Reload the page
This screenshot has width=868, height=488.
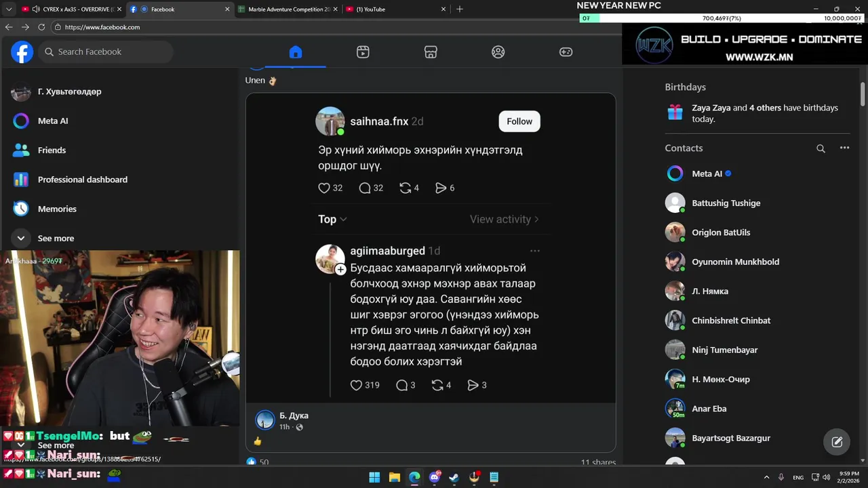click(x=41, y=27)
